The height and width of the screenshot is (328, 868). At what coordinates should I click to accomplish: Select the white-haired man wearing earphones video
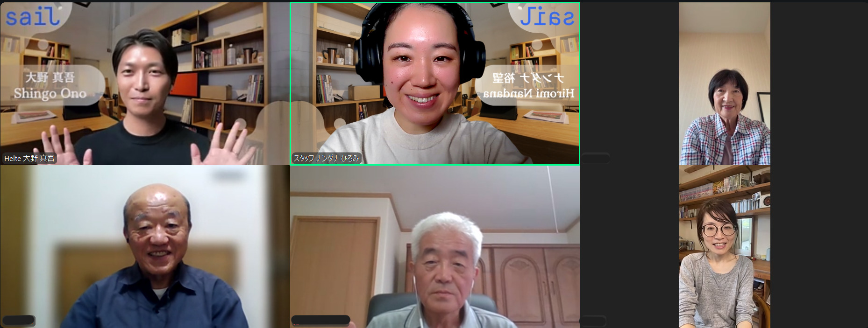(434, 247)
